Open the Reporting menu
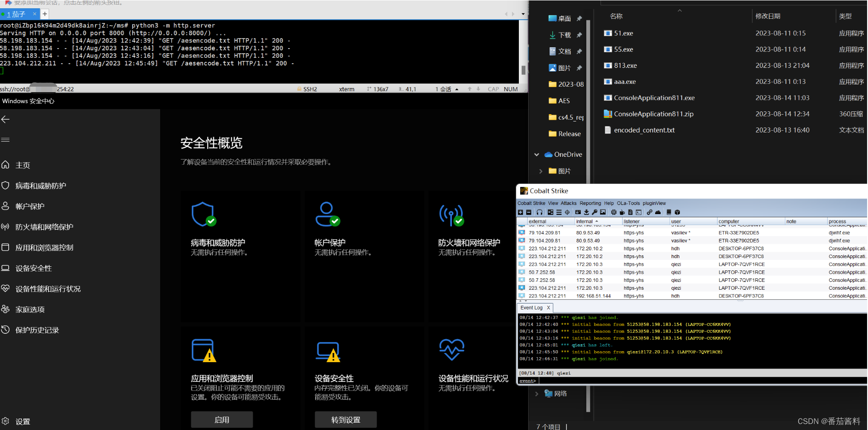 [x=590, y=203]
